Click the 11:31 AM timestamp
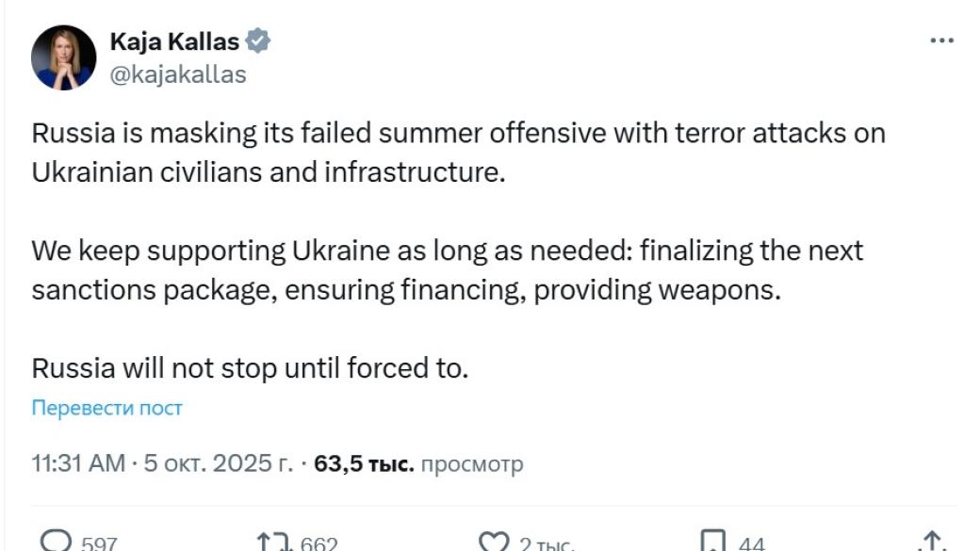Screen dimensions: 980x551 [78, 463]
